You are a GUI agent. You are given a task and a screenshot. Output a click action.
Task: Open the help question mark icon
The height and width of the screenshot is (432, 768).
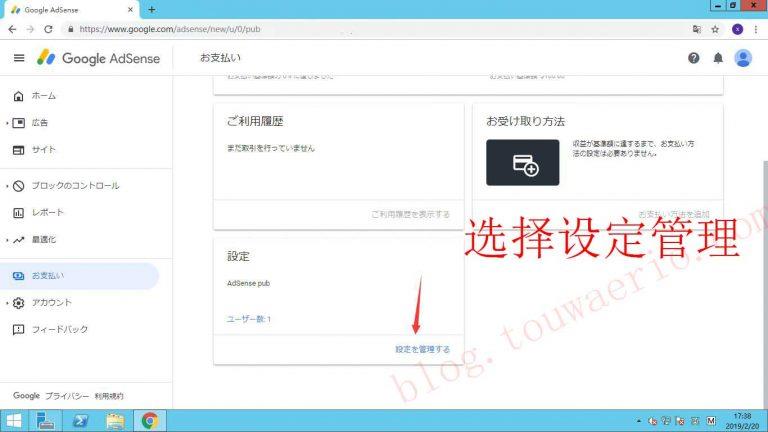tap(694, 58)
